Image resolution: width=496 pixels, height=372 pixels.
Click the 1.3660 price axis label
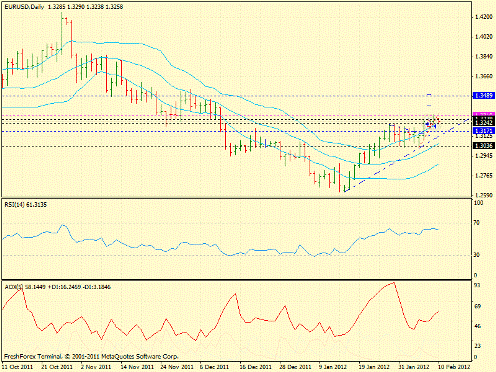pyautogui.click(x=484, y=76)
